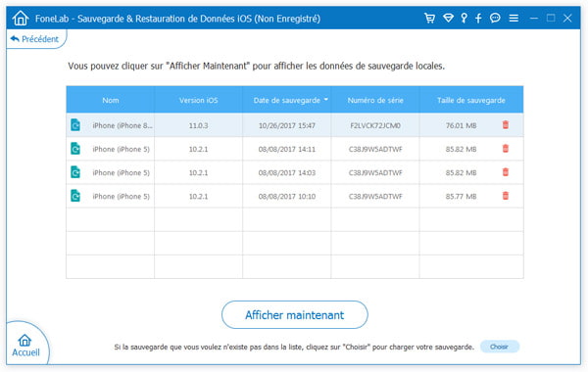This screenshot has width=588, height=372.
Task: Click 85.82 MB size in the 14:03 row
Action: 461,172
